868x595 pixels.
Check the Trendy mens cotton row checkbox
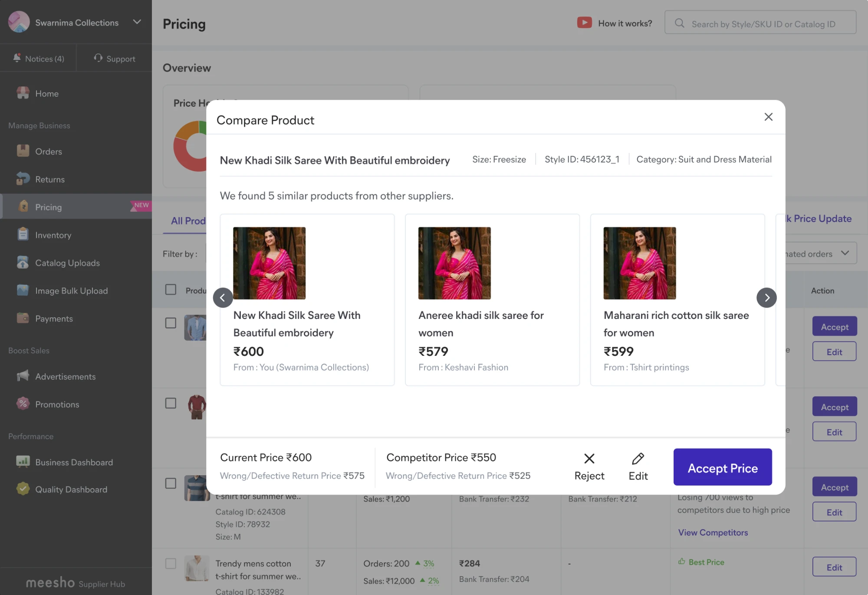point(171,563)
